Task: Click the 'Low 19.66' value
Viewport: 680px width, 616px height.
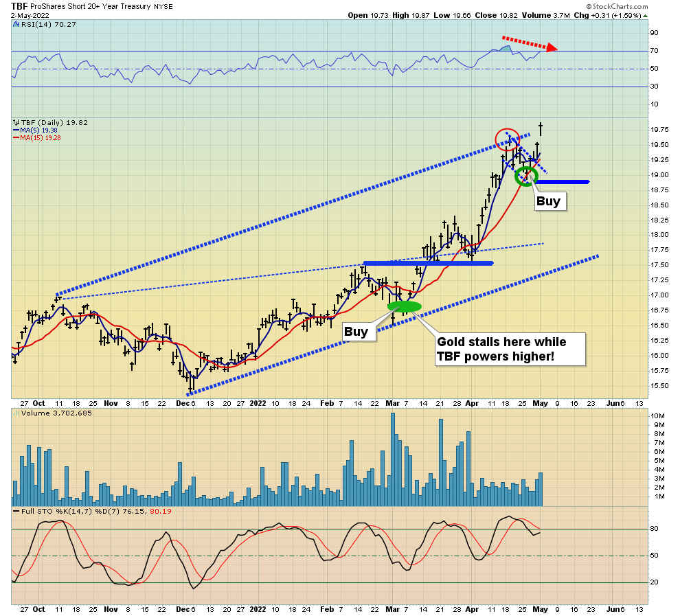Action: 452,15
